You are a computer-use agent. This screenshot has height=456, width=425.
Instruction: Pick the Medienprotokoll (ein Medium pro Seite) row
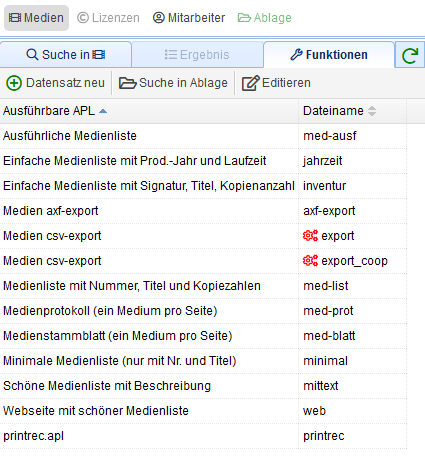[203, 311]
